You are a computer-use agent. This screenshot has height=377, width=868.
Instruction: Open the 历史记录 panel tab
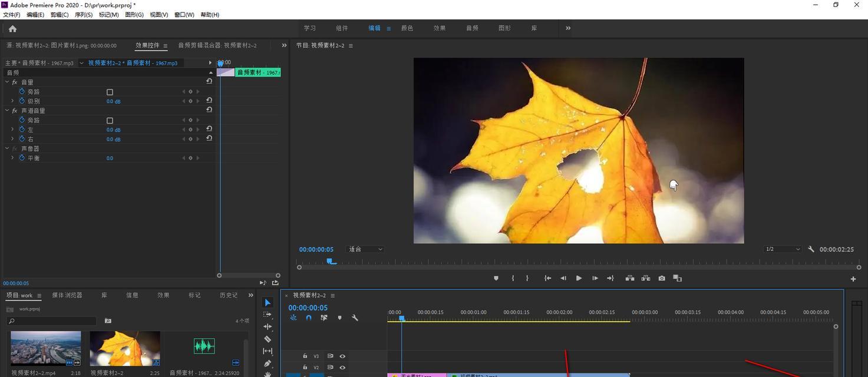[229, 295]
